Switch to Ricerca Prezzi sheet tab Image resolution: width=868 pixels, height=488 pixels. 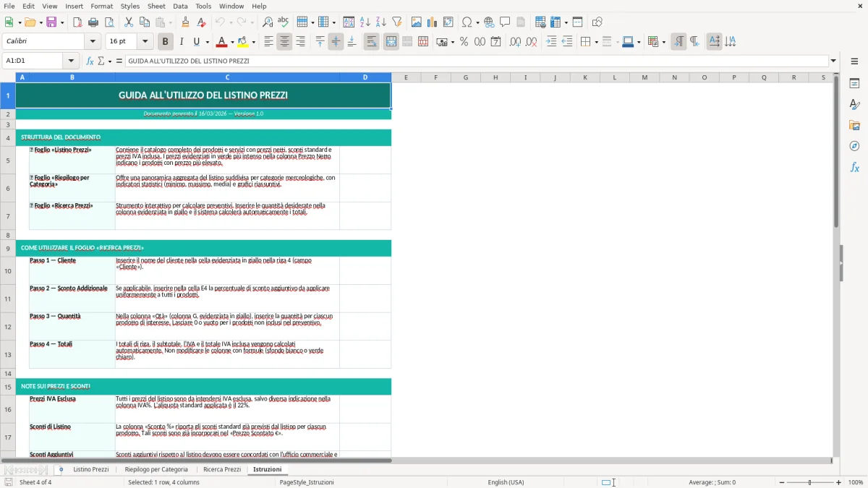[x=222, y=470]
